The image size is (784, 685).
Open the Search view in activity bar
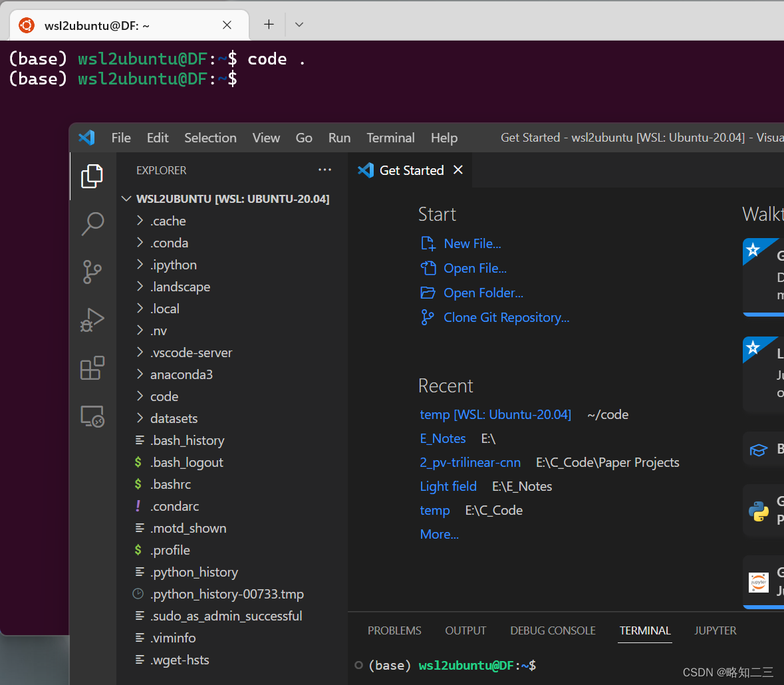[92, 223]
